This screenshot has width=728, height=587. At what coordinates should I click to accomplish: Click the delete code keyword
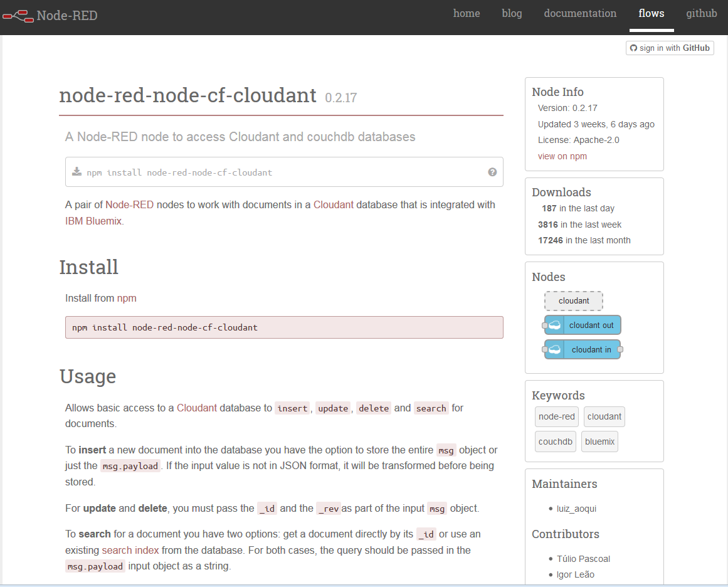click(x=374, y=408)
